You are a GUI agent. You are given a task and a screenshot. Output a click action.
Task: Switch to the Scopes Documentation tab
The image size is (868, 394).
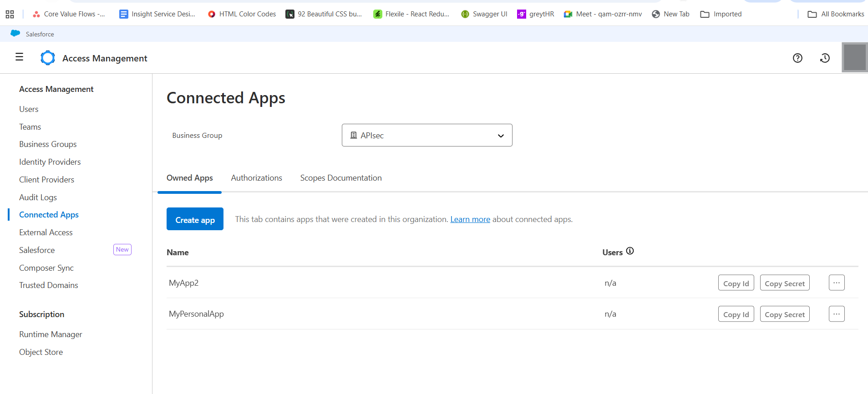point(340,178)
